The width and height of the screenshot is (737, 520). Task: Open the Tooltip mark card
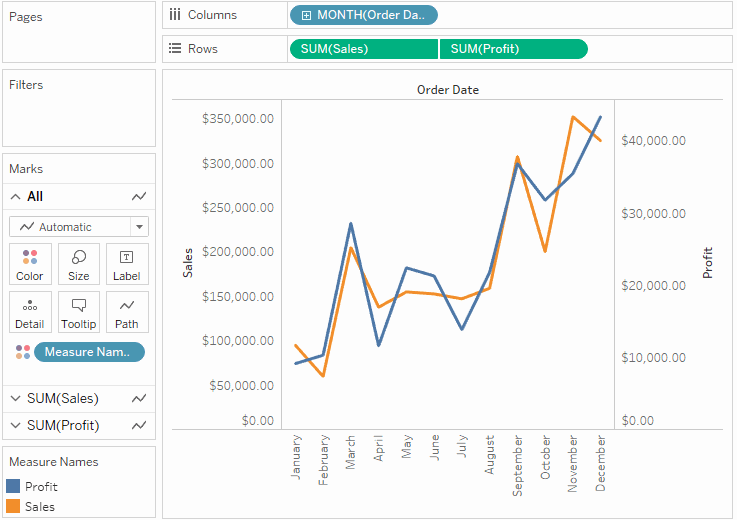click(78, 312)
